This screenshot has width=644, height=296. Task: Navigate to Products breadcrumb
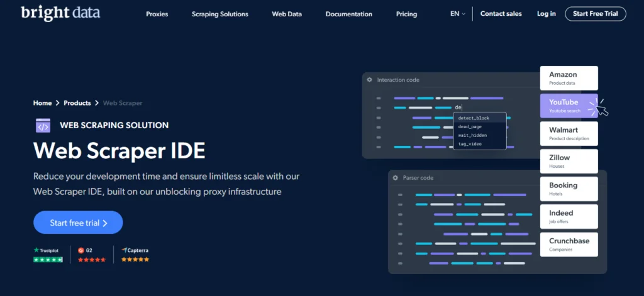click(x=77, y=103)
